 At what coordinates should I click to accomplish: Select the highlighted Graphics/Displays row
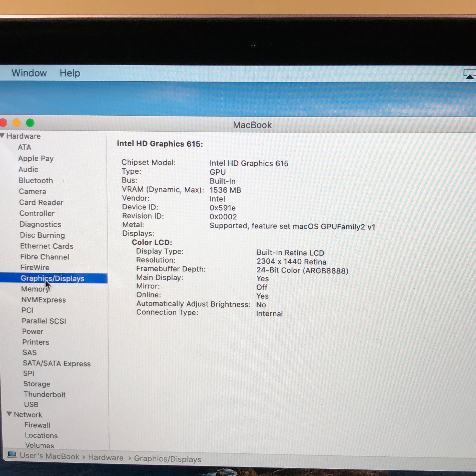[54, 278]
